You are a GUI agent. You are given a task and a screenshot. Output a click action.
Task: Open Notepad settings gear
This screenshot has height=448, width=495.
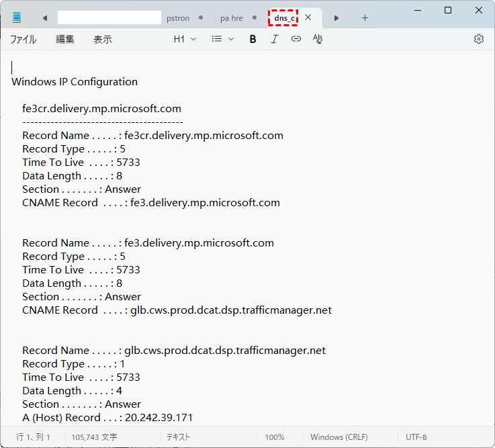[x=479, y=39]
